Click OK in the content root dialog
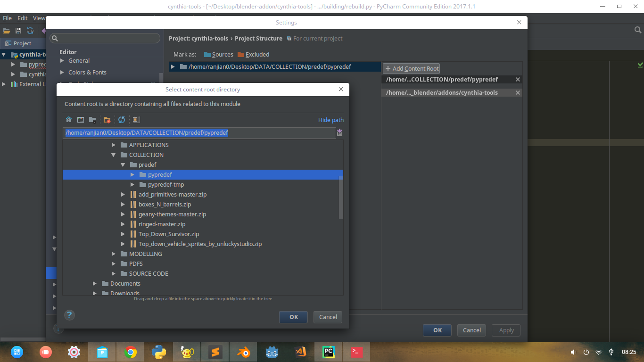This screenshot has width=644, height=362. (293, 317)
